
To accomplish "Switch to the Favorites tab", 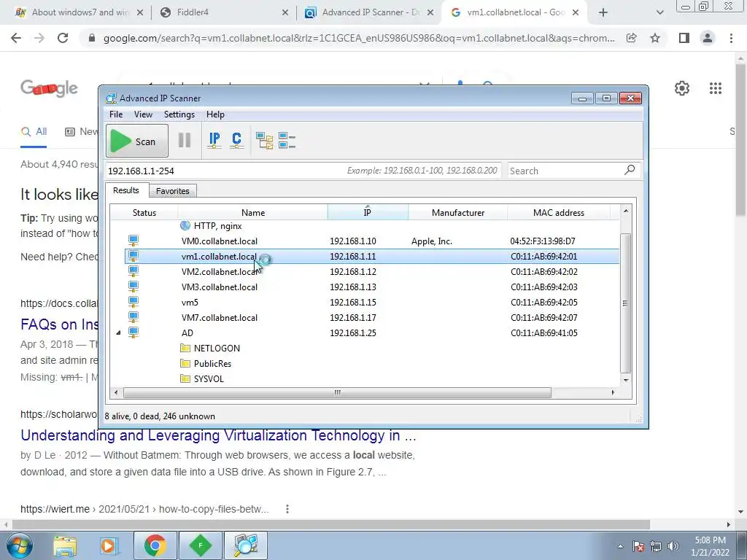I will click(172, 191).
